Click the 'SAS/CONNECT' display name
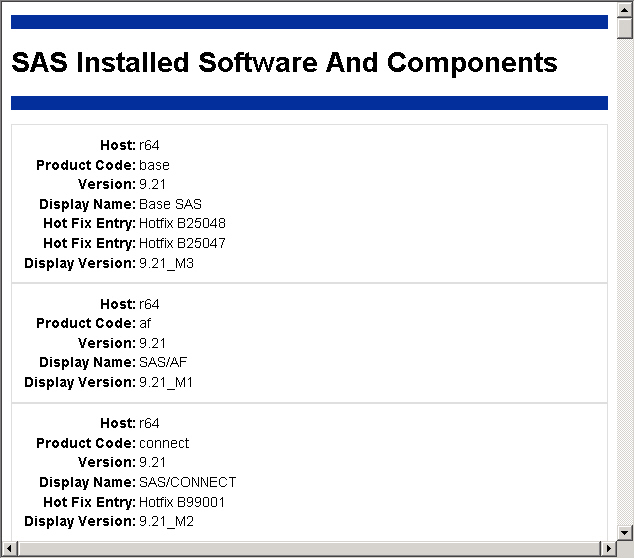The height and width of the screenshot is (559, 635). 187,482
